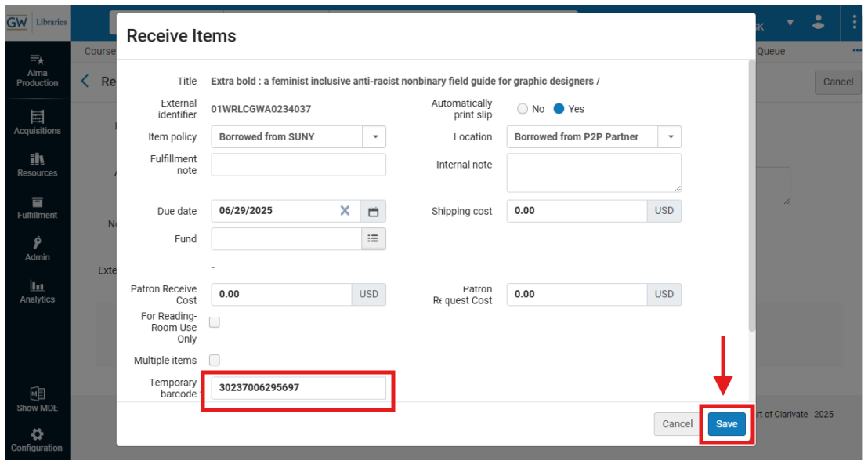Click the Show MDE icon
868x468 pixels.
tap(37, 399)
